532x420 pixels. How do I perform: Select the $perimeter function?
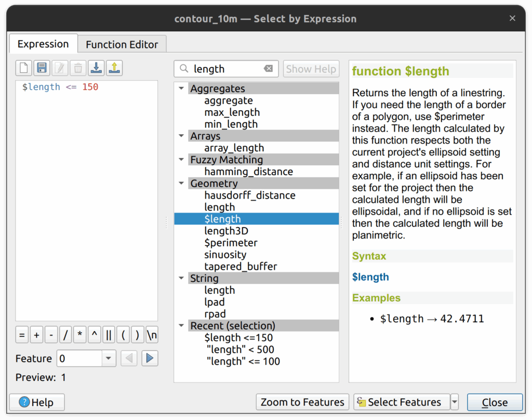(x=231, y=243)
